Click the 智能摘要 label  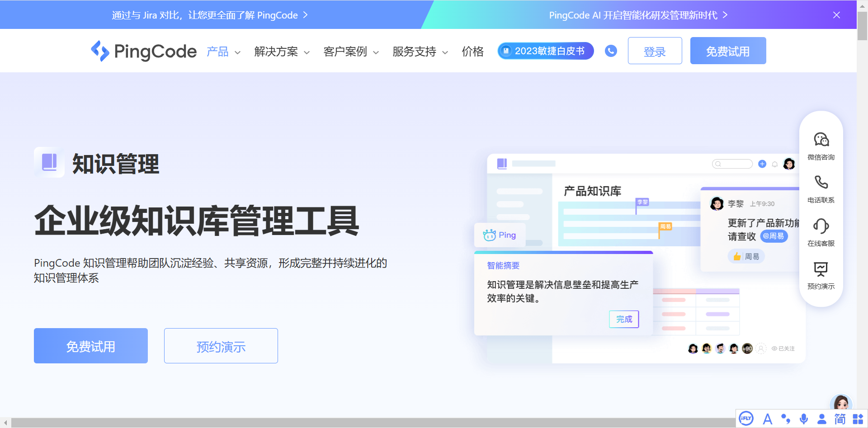pos(503,266)
